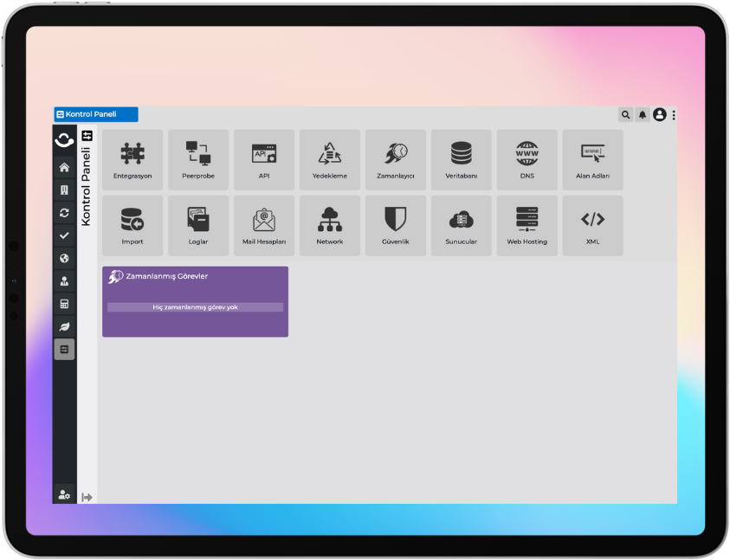Click the search button

pyautogui.click(x=625, y=114)
